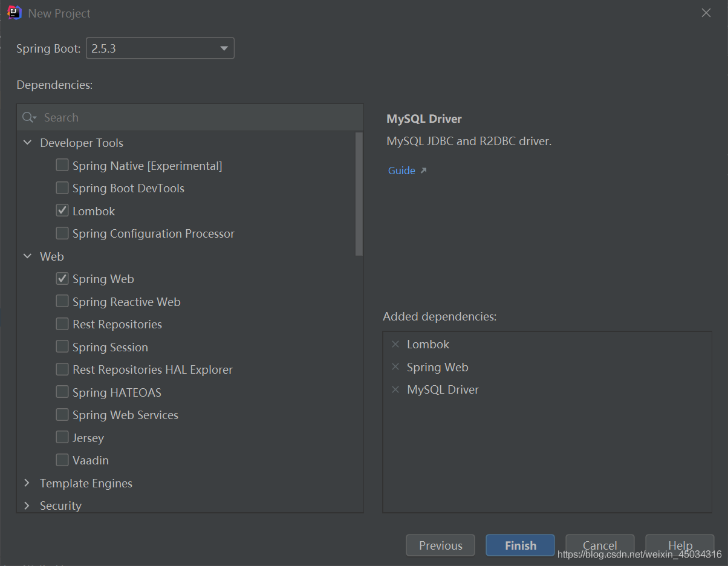This screenshot has height=566, width=728.
Task: Uncheck the Spring Web dependency
Action: 62,279
